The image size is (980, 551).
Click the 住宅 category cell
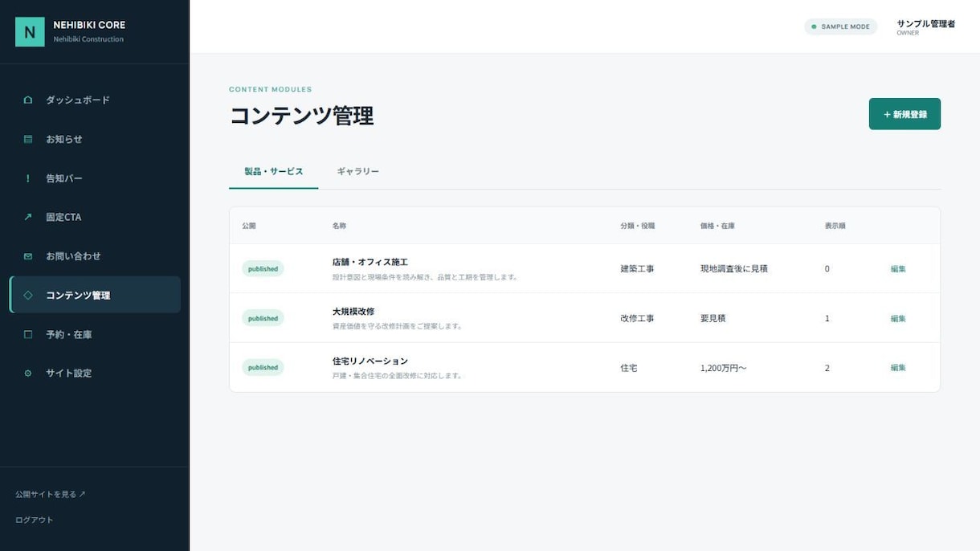click(x=629, y=368)
